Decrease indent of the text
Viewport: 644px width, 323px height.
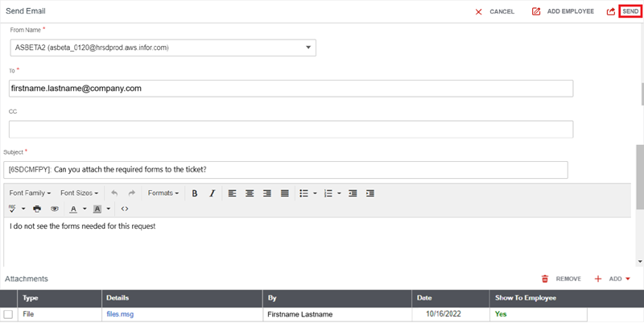click(353, 193)
